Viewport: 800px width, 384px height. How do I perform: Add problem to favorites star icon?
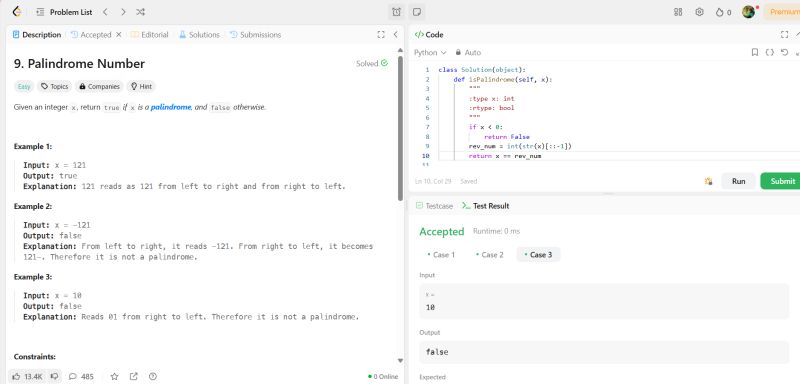[x=114, y=376]
